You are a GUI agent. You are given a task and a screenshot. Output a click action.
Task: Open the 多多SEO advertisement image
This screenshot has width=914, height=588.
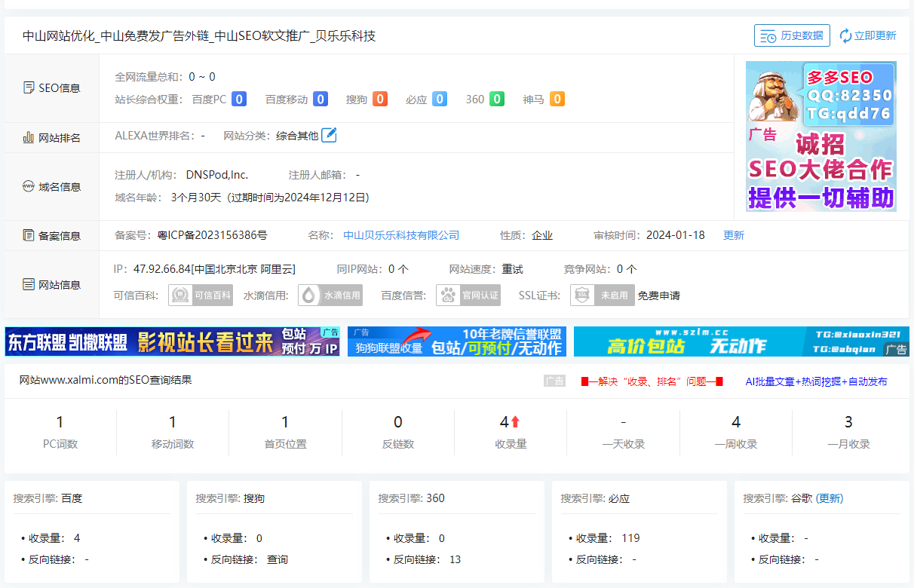click(820, 136)
